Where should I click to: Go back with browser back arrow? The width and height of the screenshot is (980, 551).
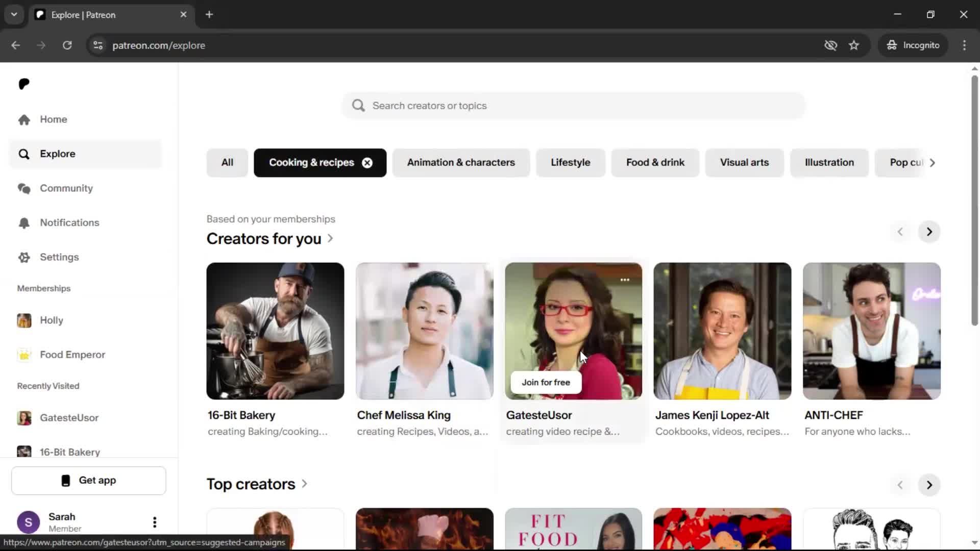(15, 45)
